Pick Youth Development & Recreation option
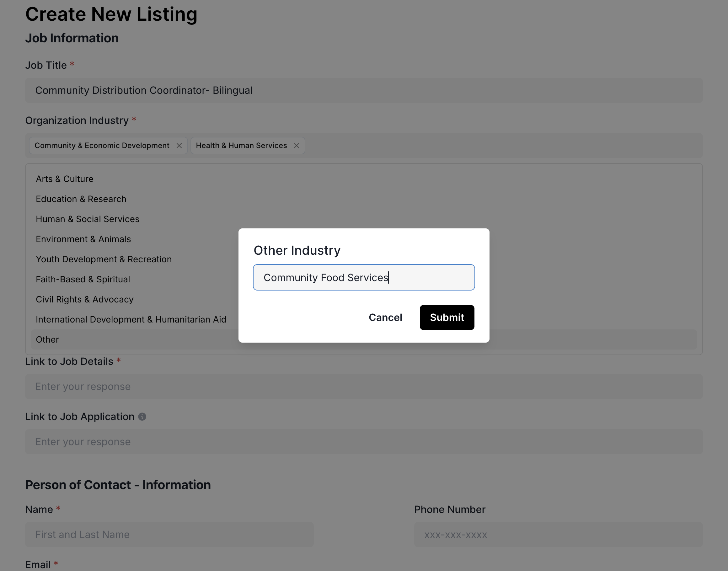 [x=364, y=259]
